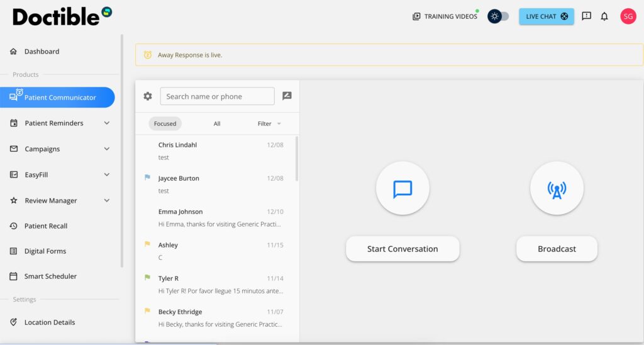Click the EasyFill icon
644x345 pixels.
[14, 175]
